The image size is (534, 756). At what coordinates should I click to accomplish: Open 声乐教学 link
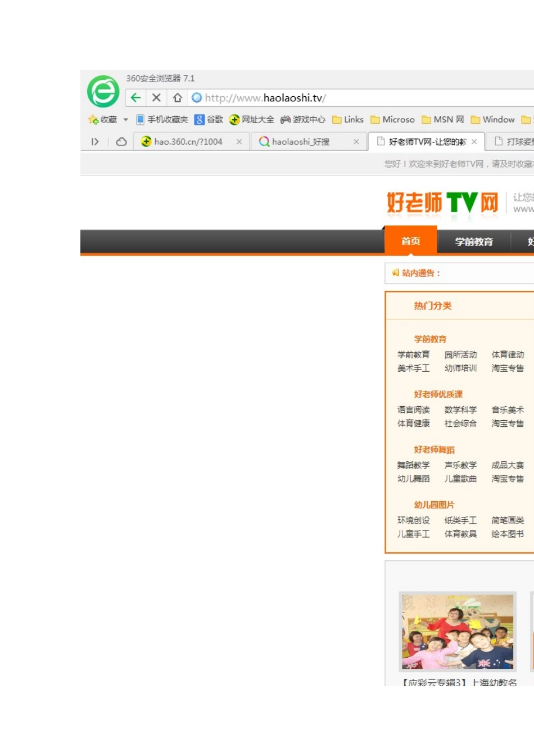pos(460,465)
